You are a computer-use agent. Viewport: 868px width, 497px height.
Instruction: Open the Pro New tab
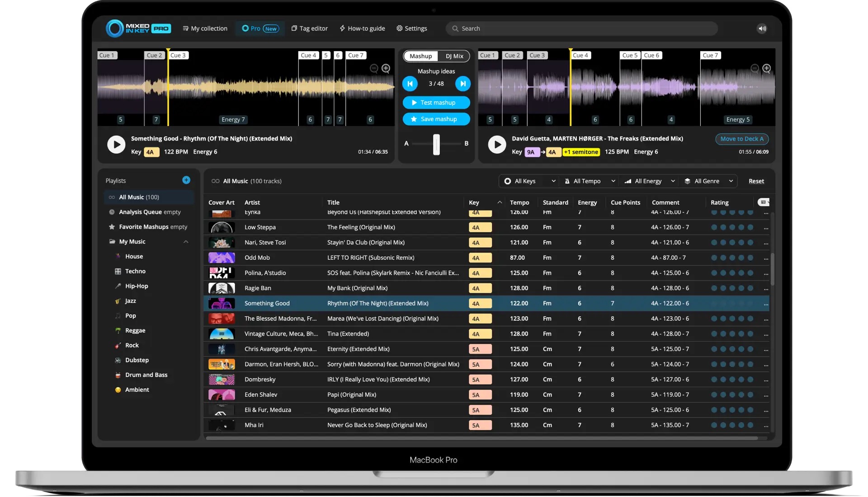[260, 28]
